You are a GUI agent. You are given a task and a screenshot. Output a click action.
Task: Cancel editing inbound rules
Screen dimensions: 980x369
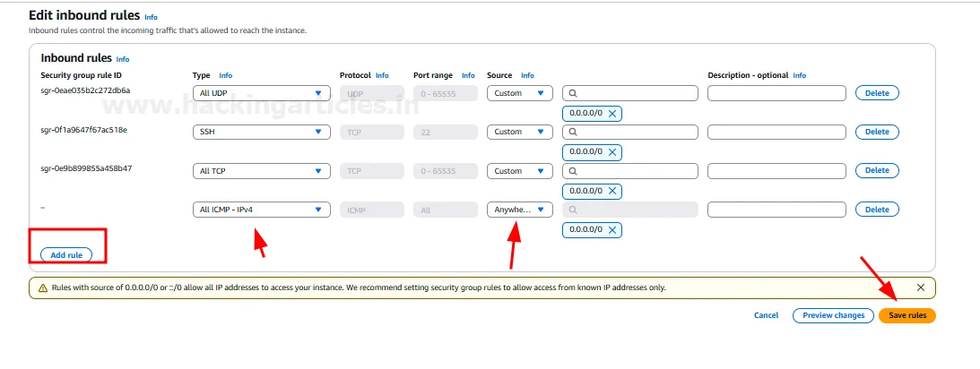(766, 315)
